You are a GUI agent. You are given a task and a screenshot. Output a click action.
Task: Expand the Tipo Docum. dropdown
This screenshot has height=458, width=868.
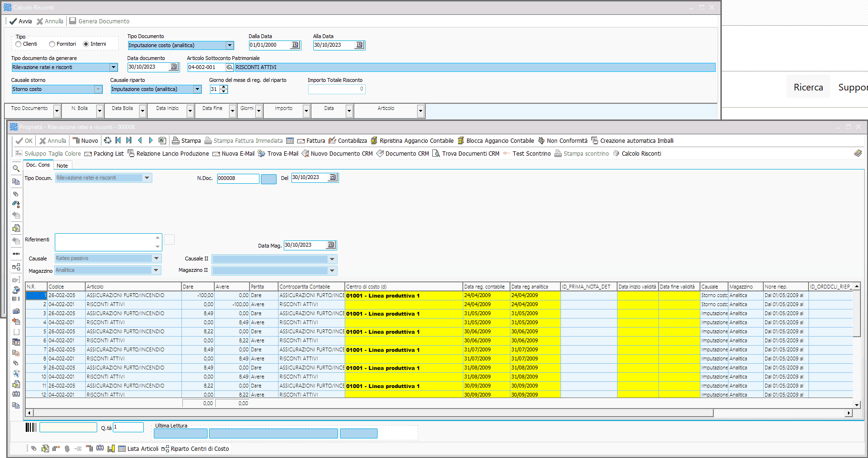(147, 178)
